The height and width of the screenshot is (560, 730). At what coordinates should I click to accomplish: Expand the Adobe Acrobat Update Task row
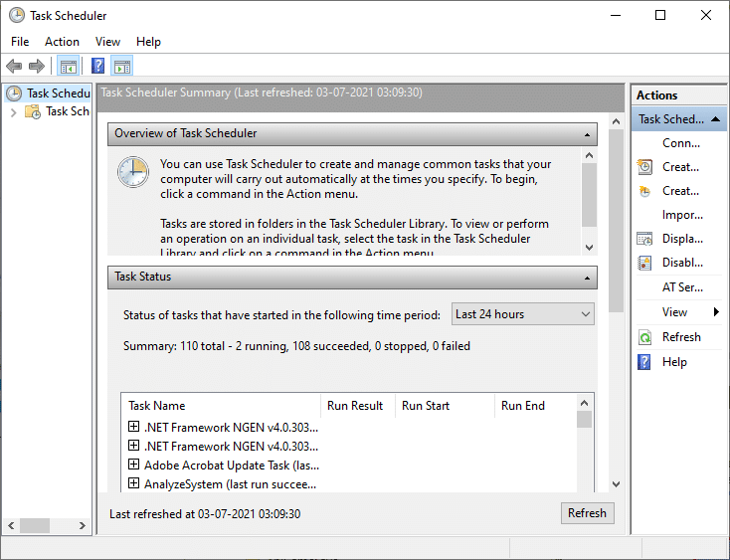[133, 465]
